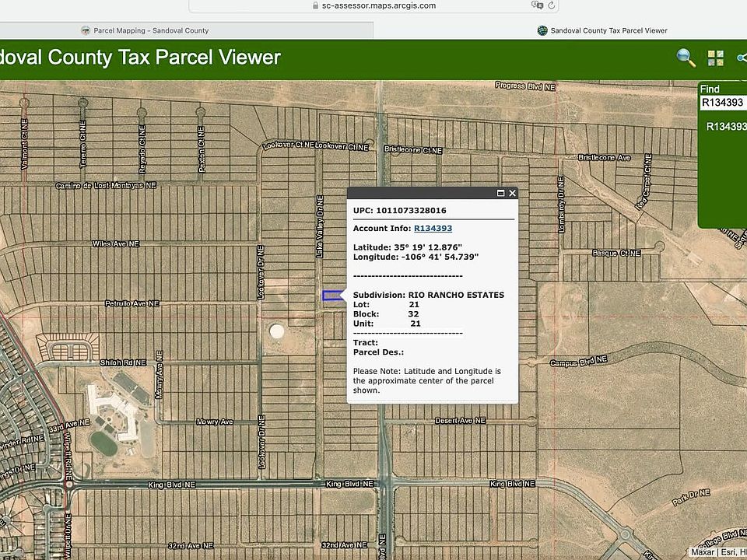Click the round white water tank on the map
The height and width of the screenshot is (560, 747).
(276, 331)
